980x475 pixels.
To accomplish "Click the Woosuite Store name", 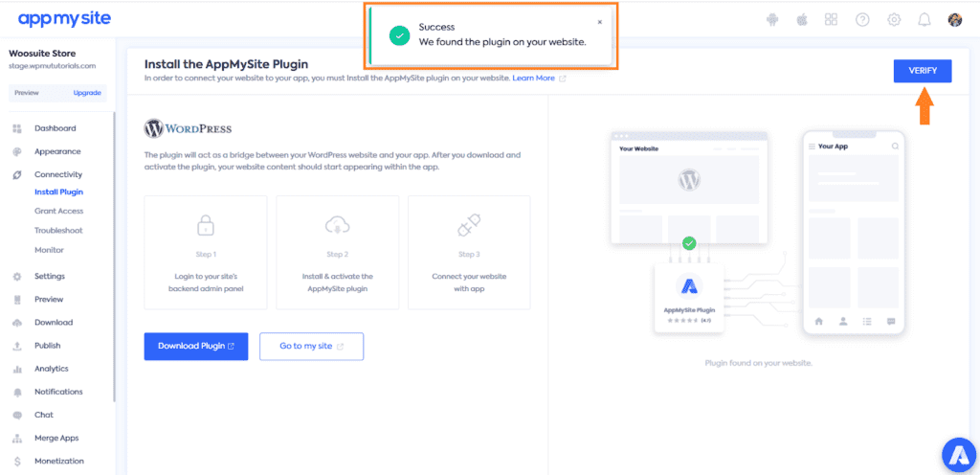I will coord(42,54).
